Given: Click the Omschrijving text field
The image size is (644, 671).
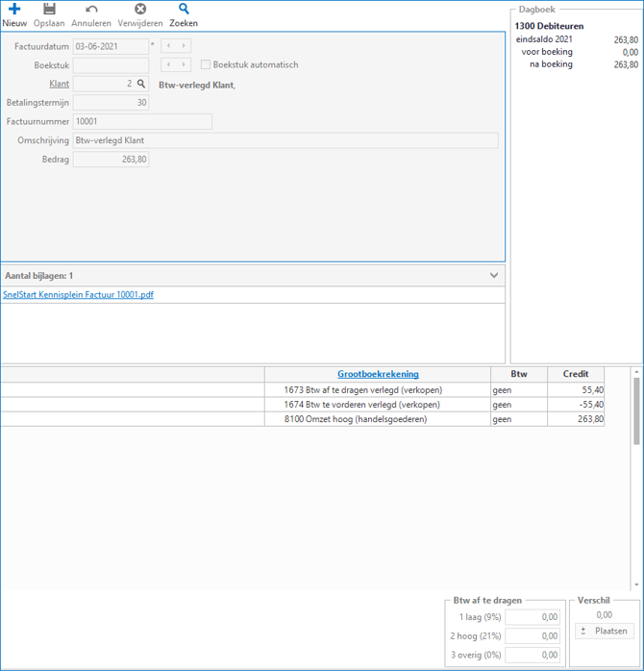Looking at the screenshot, I should pyautogui.click(x=285, y=141).
